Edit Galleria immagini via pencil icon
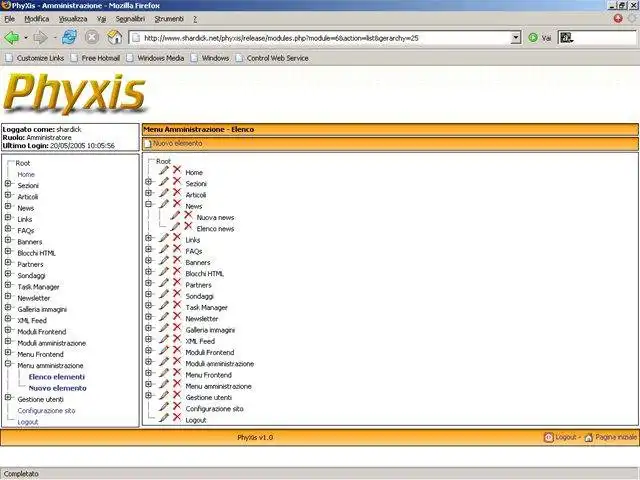The width and height of the screenshot is (640, 480). pos(164,328)
